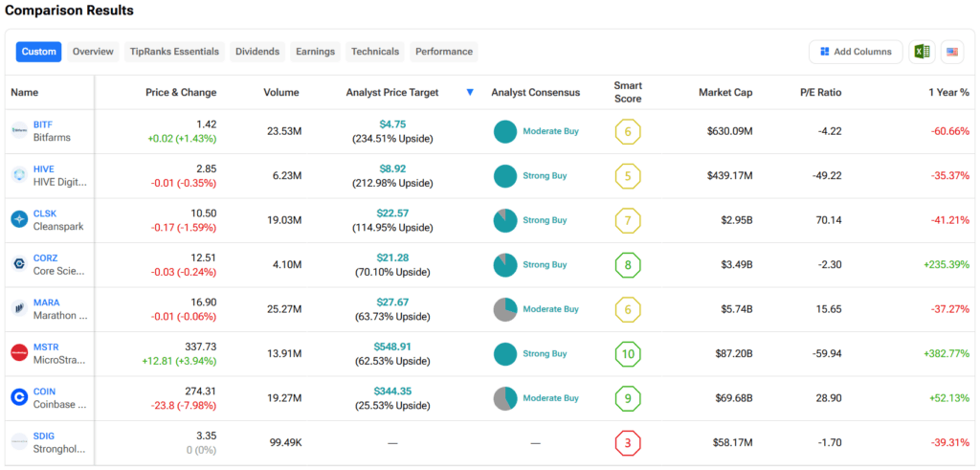Click MSTR Smart Score 10 badge
This screenshot has width=980, height=470.
(628, 354)
